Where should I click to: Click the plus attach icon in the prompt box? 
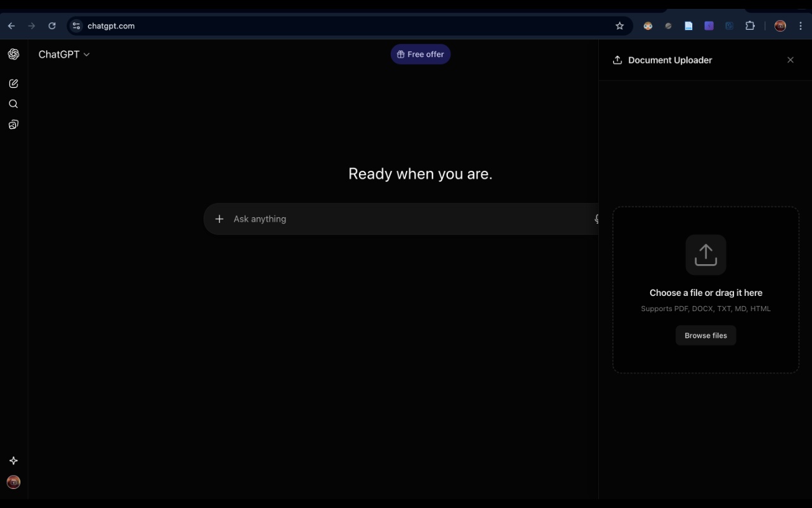219,219
